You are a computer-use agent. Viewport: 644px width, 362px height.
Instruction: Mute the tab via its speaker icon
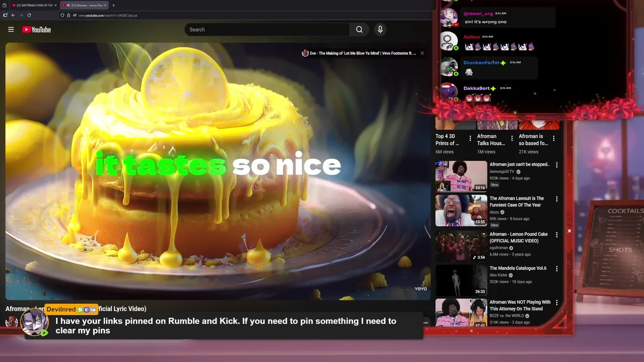[68, 5]
